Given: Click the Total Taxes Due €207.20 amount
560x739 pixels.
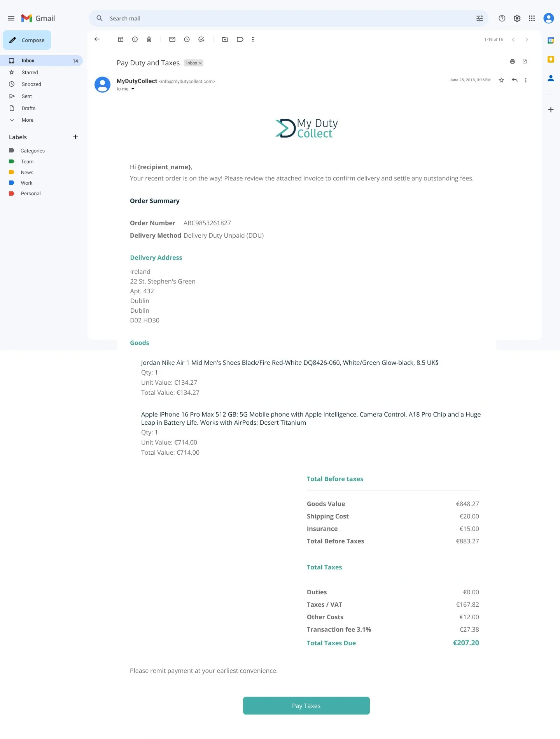Looking at the screenshot, I should click(x=466, y=643).
